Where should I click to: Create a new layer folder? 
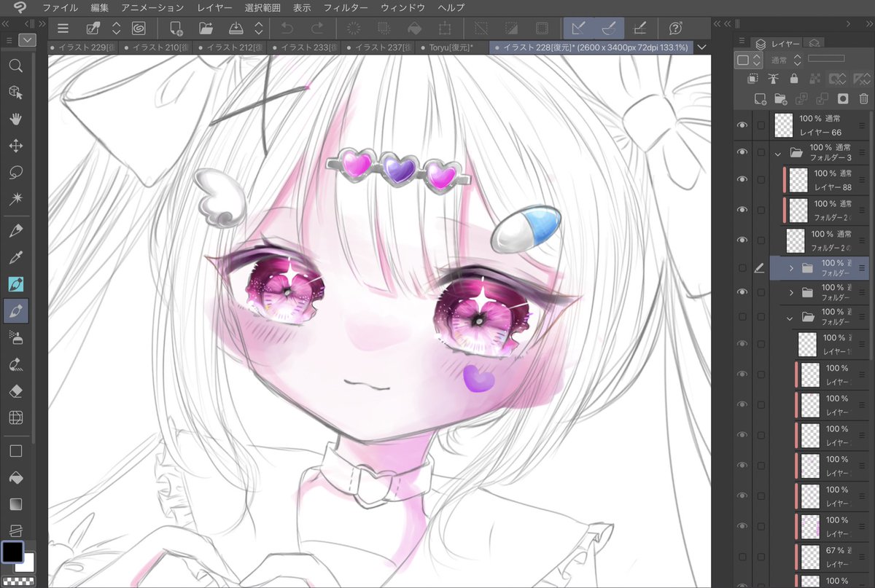[x=780, y=98]
